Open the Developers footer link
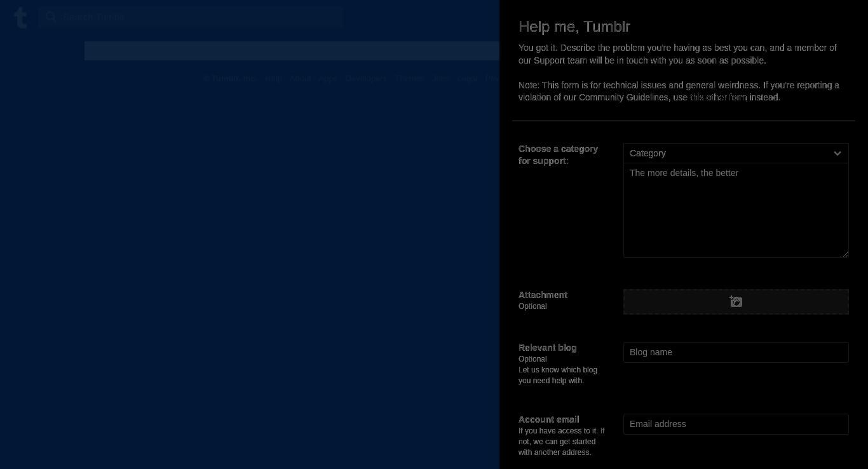The width and height of the screenshot is (868, 469). tap(365, 79)
